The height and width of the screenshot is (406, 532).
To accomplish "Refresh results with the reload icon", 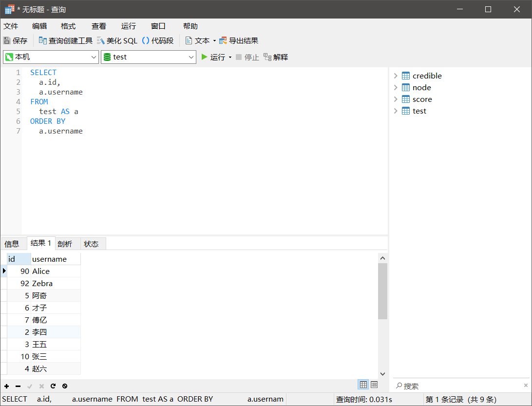I will [x=53, y=386].
